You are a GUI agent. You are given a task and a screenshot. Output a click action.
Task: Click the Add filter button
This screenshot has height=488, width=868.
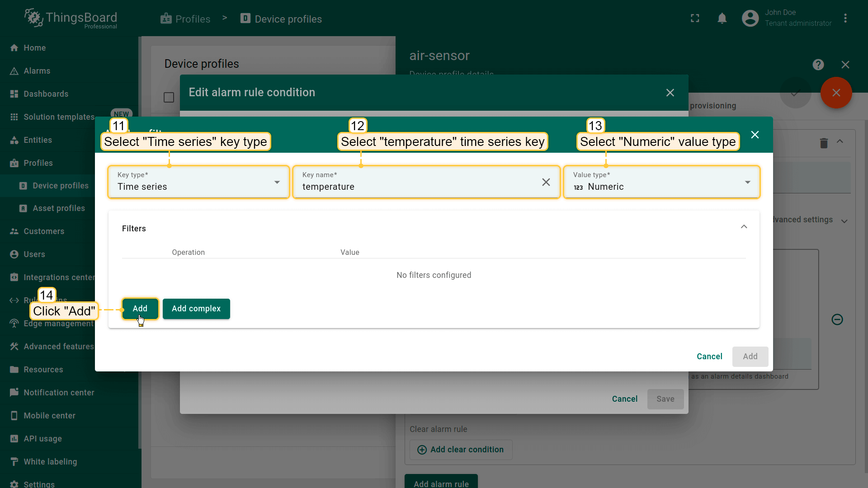140,309
